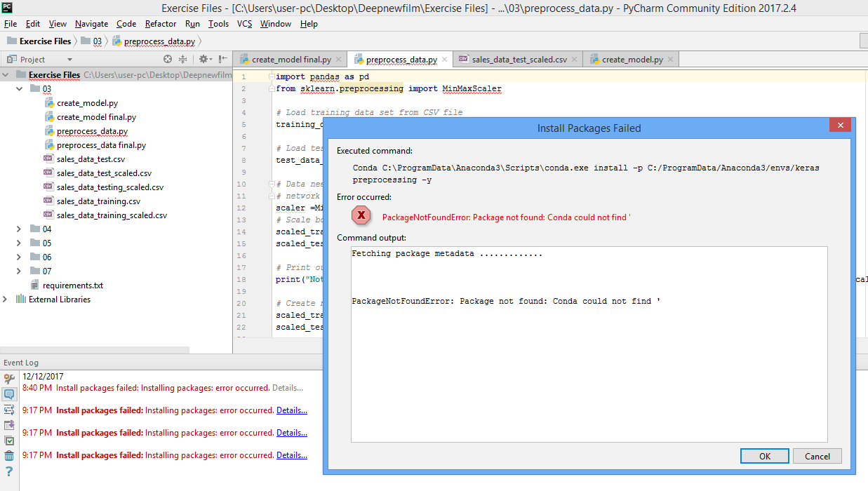Image resolution: width=868 pixels, height=491 pixels.
Task: Expand the 06 folder arrow
Action: point(20,257)
